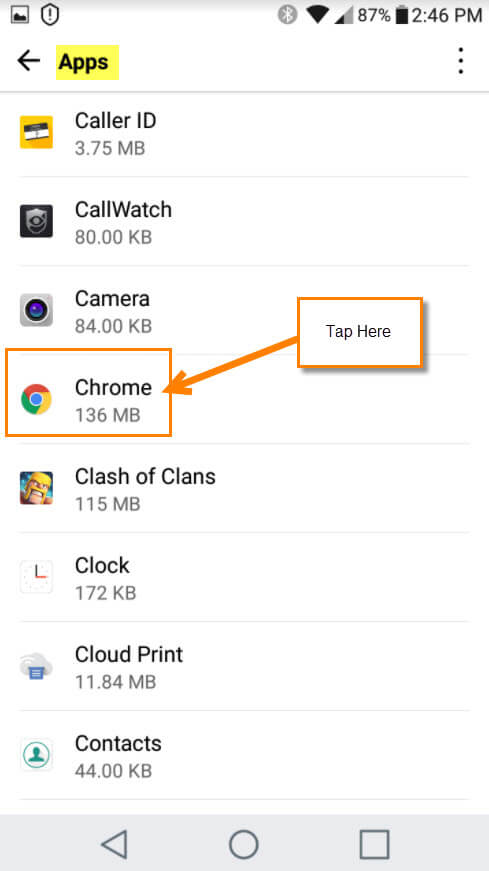Tap the Cloud Print icon

pyautogui.click(x=36, y=665)
